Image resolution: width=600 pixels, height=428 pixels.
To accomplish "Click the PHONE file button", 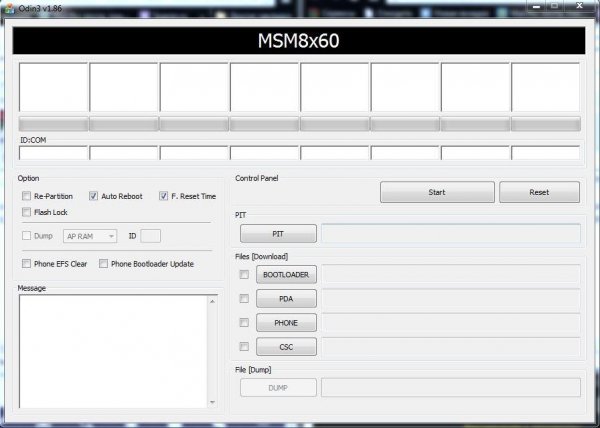I will (286, 322).
